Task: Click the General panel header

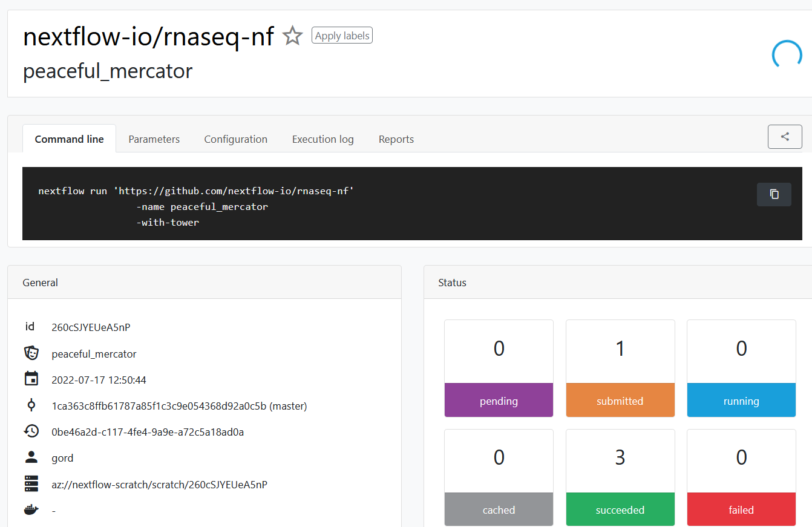Action: pyautogui.click(x=205, y=283)
